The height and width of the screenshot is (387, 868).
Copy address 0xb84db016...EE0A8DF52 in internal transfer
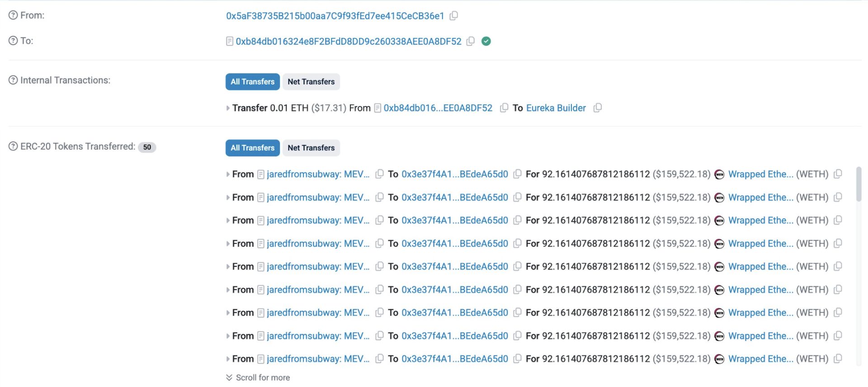point(504,108)
